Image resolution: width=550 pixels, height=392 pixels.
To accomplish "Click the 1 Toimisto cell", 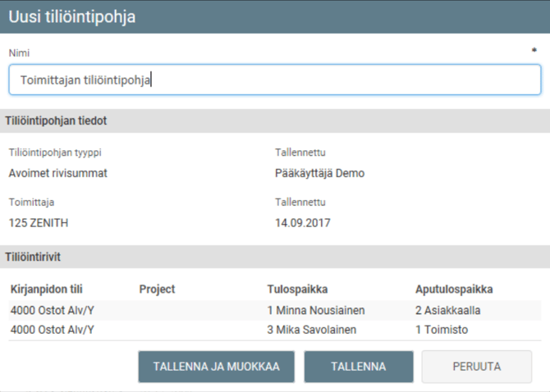I will (442, 329).
